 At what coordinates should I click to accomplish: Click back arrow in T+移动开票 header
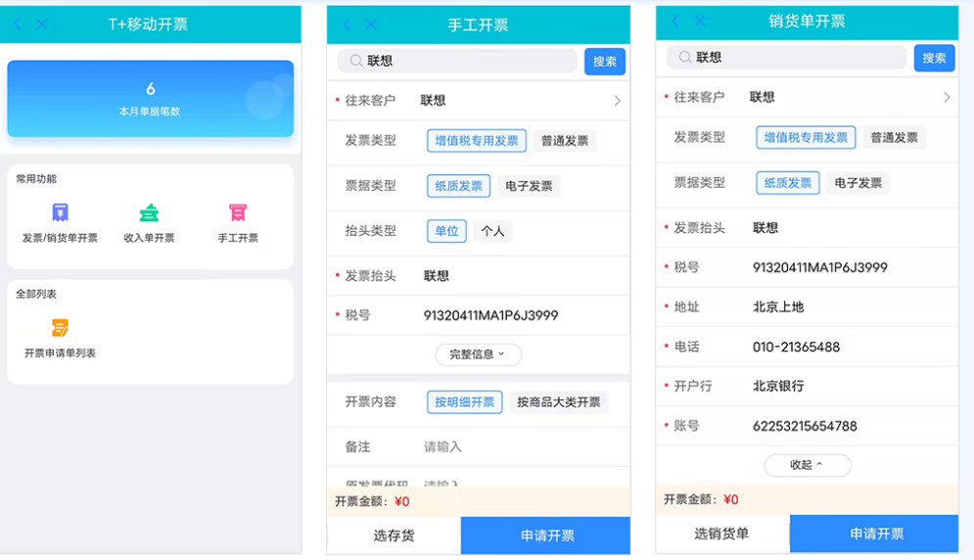click(x=18, y=24)
